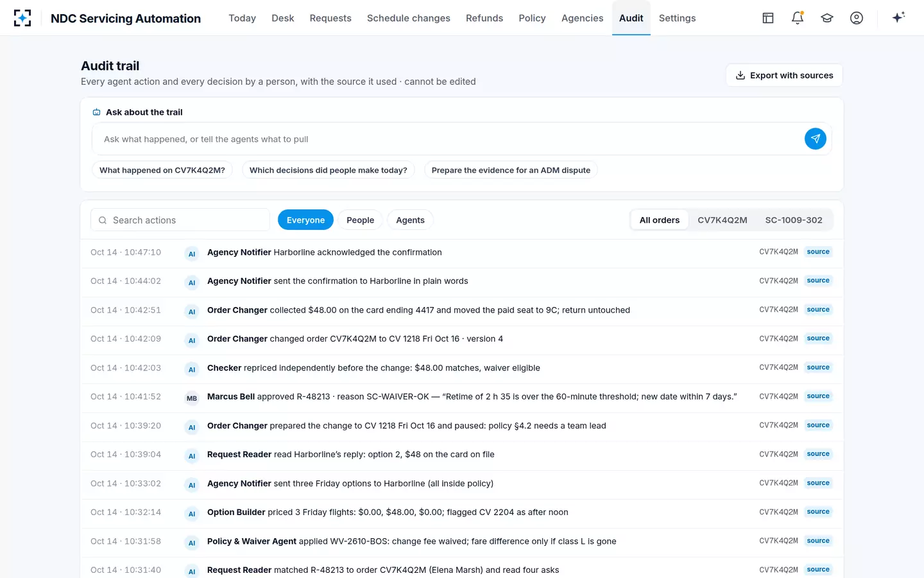The width and height of the screenshot is (924, 578).
Task: Open the Requests tab
Action: coord(330,18)
